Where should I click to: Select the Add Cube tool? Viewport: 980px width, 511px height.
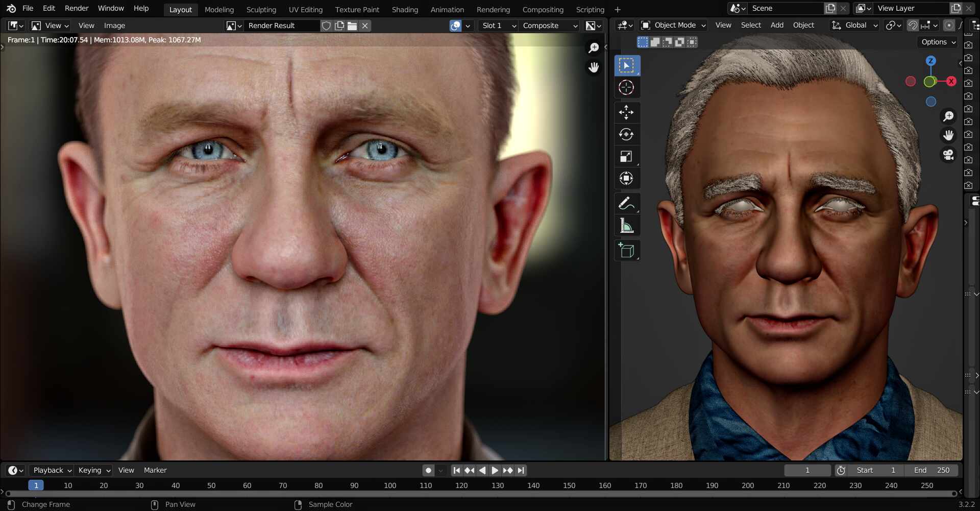coord(626,250)
